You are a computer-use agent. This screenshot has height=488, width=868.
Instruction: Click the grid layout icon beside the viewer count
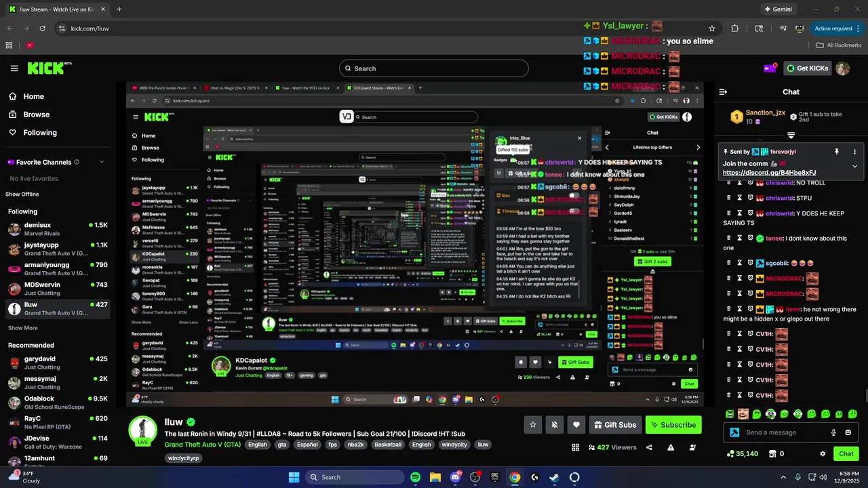click(575, 447)
